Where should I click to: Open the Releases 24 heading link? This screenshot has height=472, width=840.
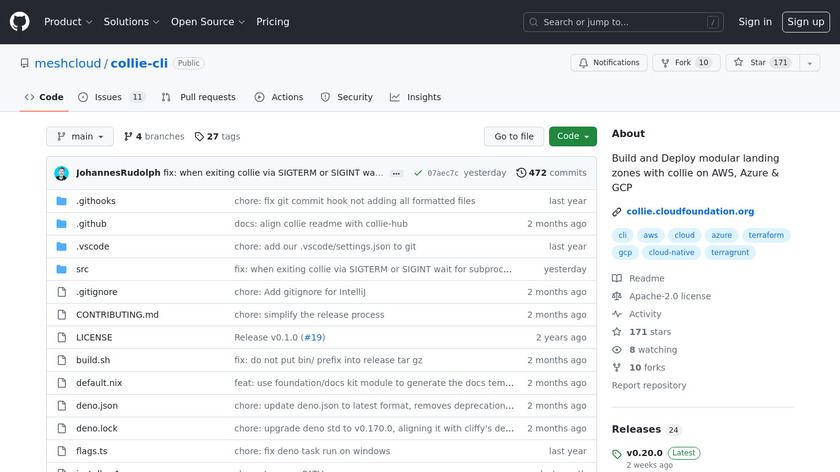pos(646,430)
